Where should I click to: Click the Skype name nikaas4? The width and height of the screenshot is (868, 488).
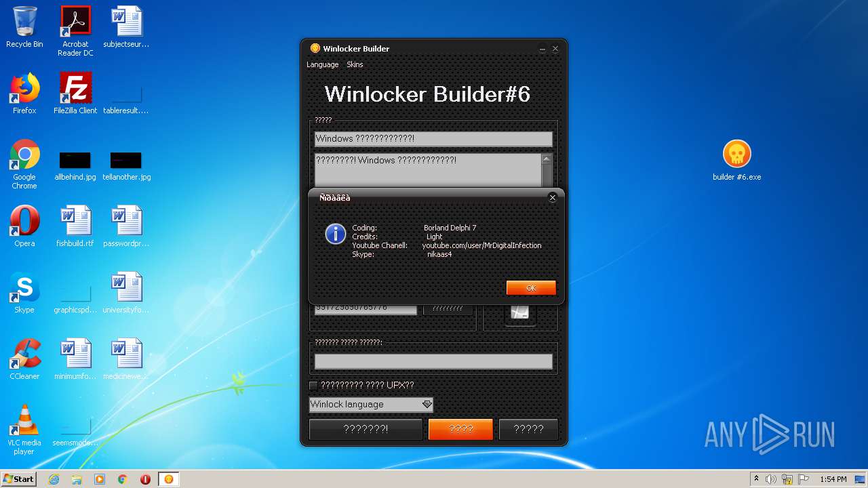439,254
